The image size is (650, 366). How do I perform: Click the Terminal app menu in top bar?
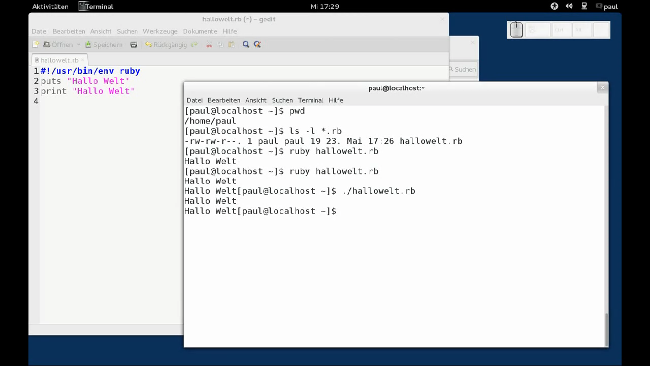click(x=96, y=6)
